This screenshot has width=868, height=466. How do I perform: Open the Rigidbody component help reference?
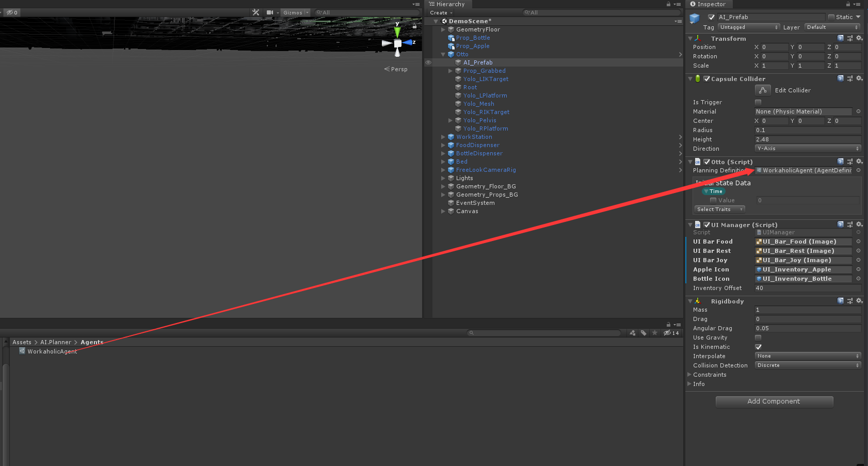click(840, 301)
